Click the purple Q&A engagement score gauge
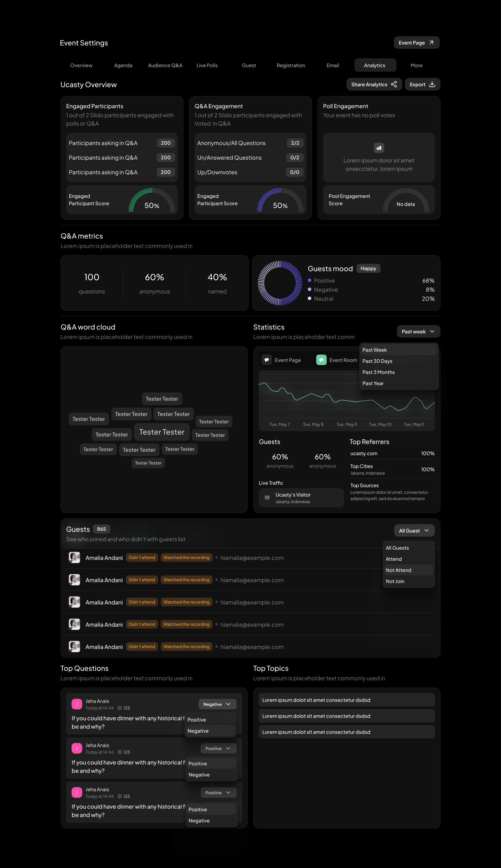This screenshot has width=501, height=868. pyautogui.click(x=280, y=200)
